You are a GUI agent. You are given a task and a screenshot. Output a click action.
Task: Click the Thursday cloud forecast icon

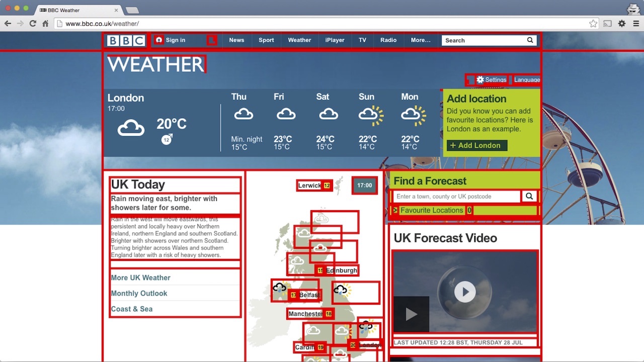pyautogui.click(x=244, y=115)
